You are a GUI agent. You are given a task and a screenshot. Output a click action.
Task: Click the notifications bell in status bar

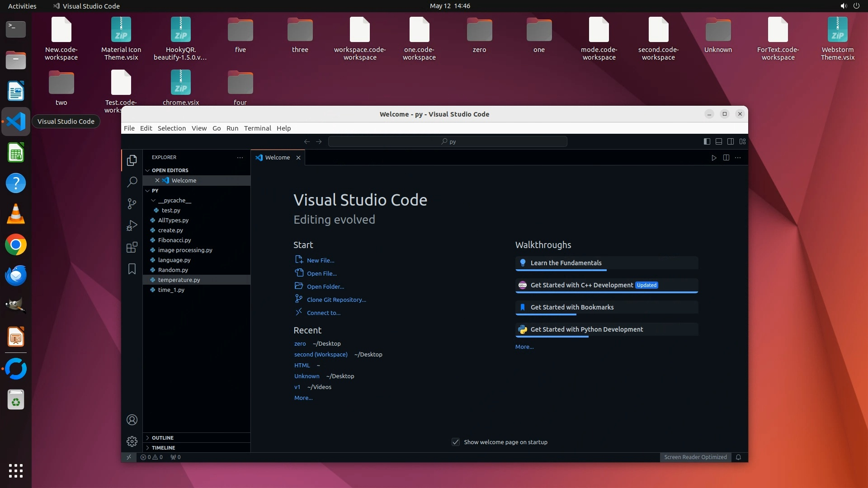[x=738, y=457]
